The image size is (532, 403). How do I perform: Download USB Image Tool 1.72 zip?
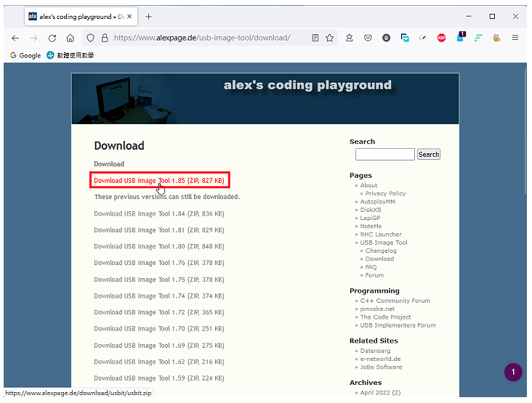pos(159,312)
